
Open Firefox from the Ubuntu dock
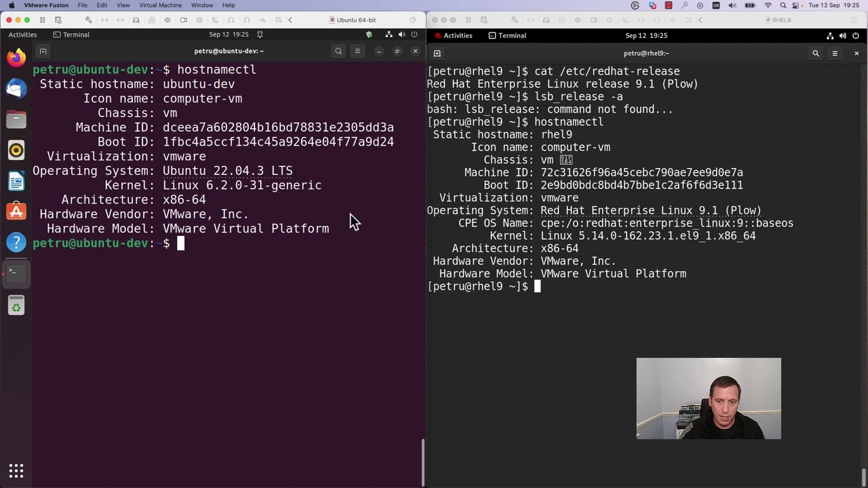[x=16, y=58]
